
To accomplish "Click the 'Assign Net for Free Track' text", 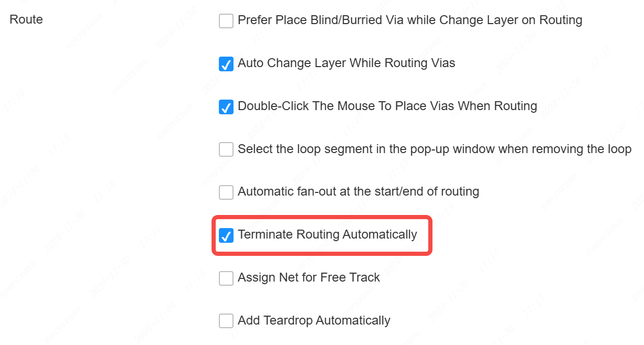I will 308,278.
